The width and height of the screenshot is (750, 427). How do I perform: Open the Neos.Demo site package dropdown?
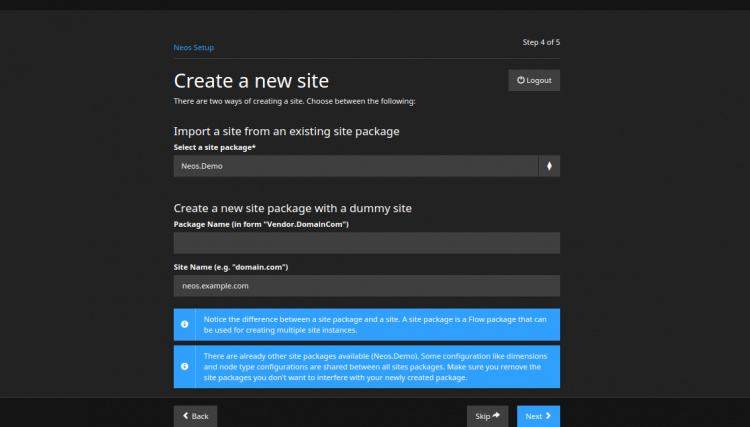[355, 166]
